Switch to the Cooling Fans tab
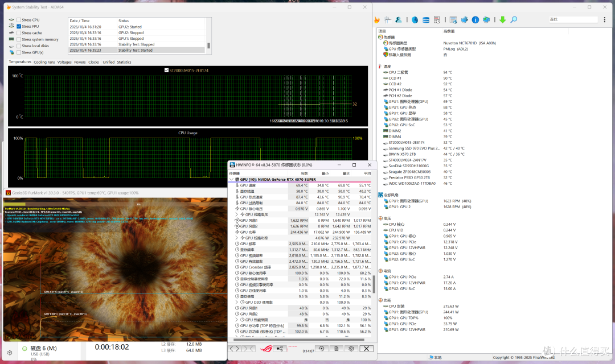Screen dimensions: 615x364 [44, 63]
